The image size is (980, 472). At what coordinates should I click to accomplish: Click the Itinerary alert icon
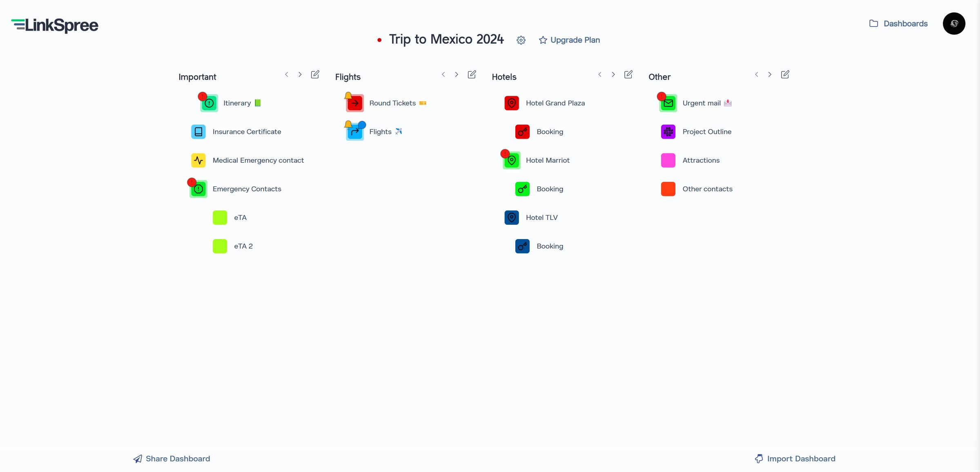point(209,102)
